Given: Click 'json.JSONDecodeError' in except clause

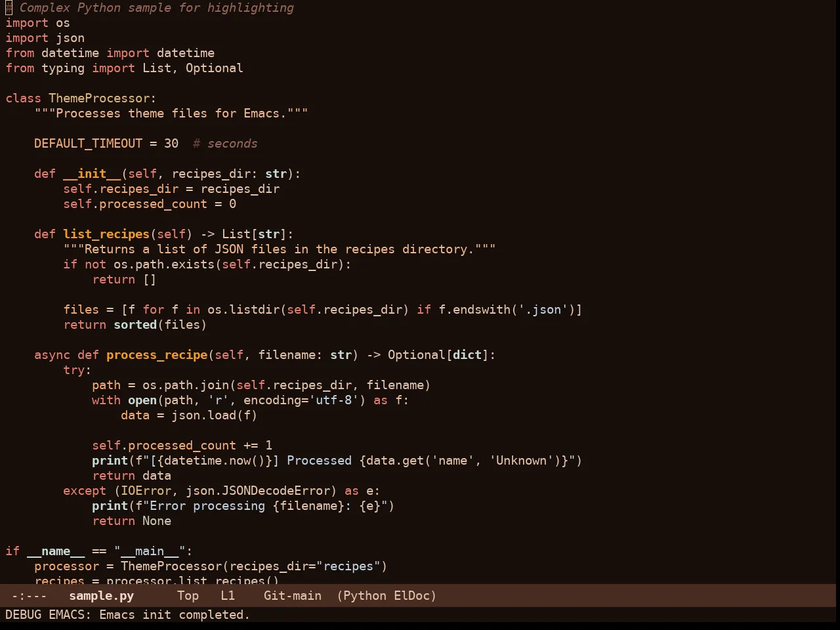Looking at the screenshot, I should pos(258,491).
